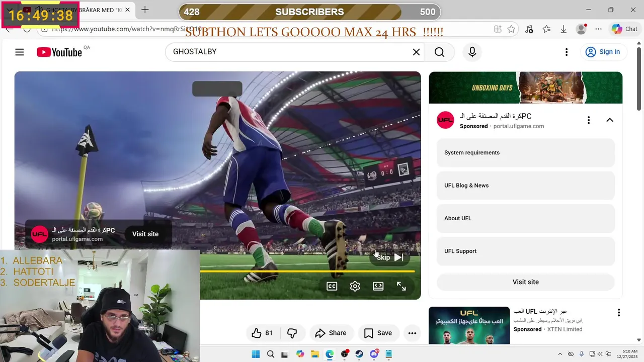Open more actions beside the Save button
Screen dimensions: 644x362
[x=412, y=333]
